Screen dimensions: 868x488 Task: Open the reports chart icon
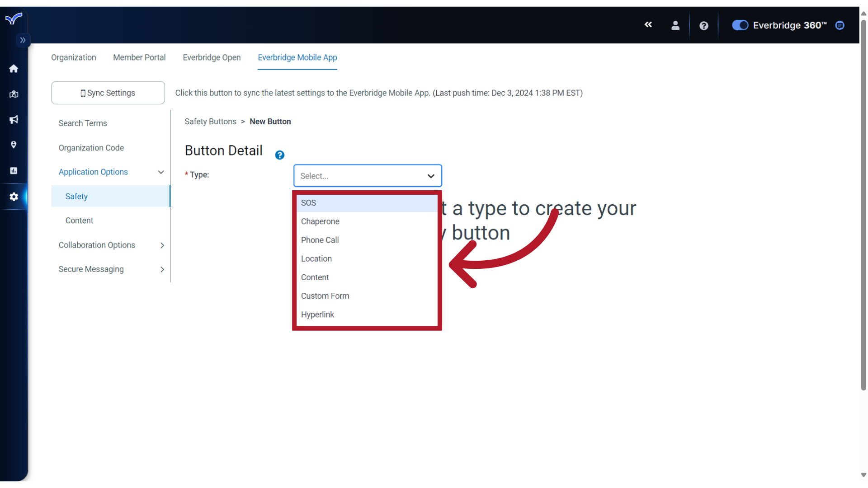click(14, 171)
